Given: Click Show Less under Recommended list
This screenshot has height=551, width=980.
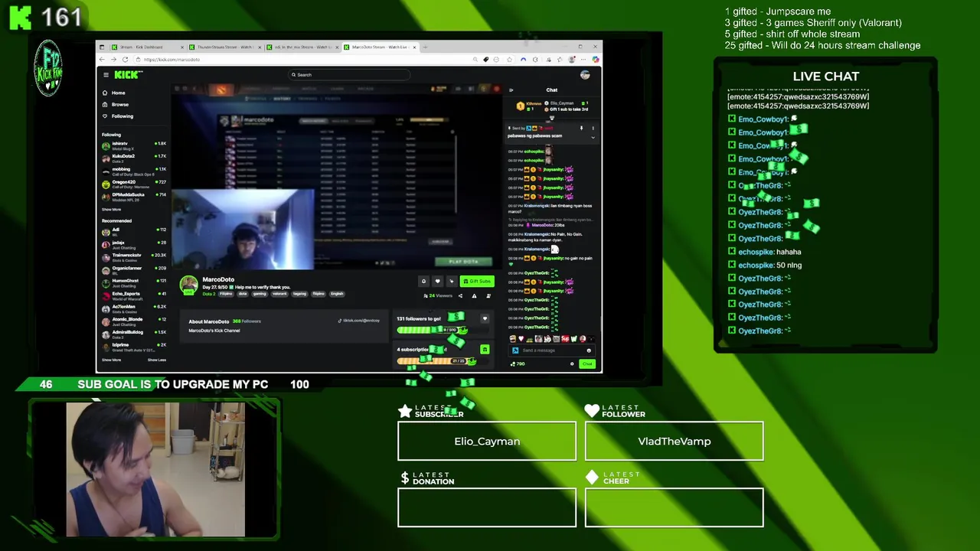Looking at the screenshot, I should 157,360.
